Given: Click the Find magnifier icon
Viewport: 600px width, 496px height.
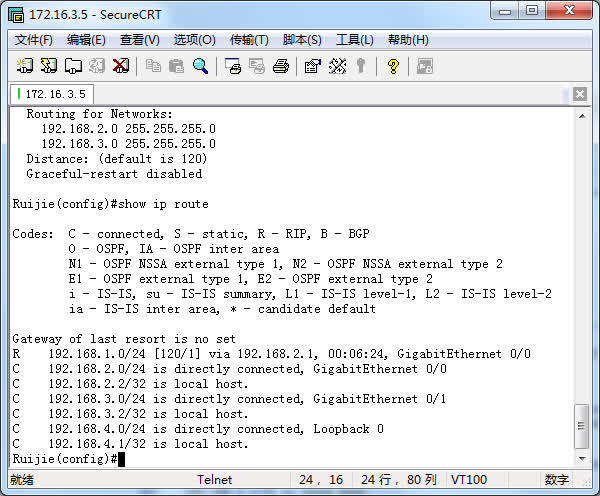Looking at the screenshot, I should pos(201,66).
